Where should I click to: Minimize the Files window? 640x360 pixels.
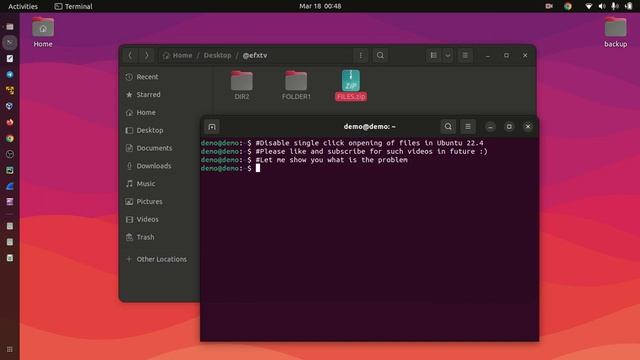click(488, 55)
